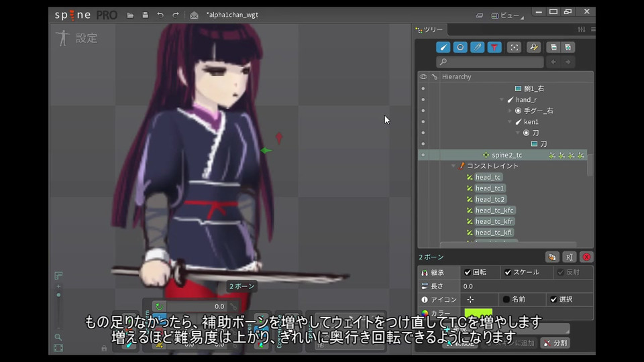Image resolution: width=644 pixels, height=362 pixels.
Task: Click the green X translate arrow on gizmo
Action: (266, 151)
